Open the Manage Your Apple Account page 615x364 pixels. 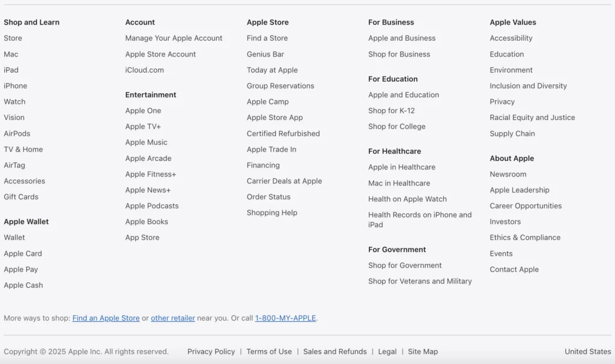(174, 38)
